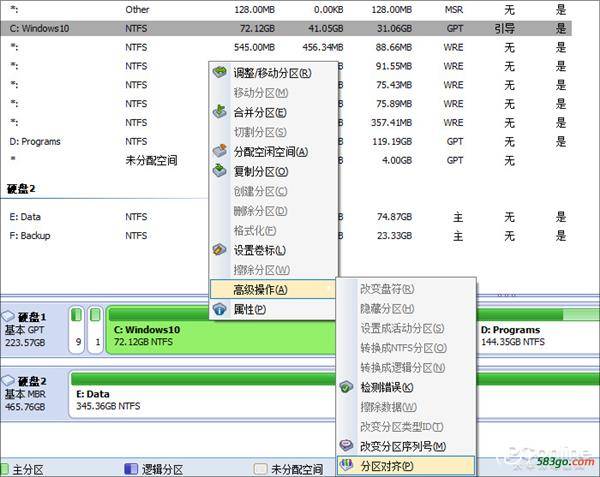Select 改变分区序列号(M) in submenu
This screenshot has width=600, height=477.
pos(406,446)
